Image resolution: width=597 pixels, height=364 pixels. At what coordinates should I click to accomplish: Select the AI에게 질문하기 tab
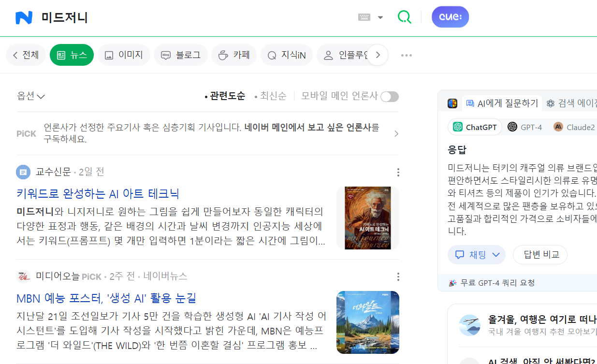click(x=502, y=103)
